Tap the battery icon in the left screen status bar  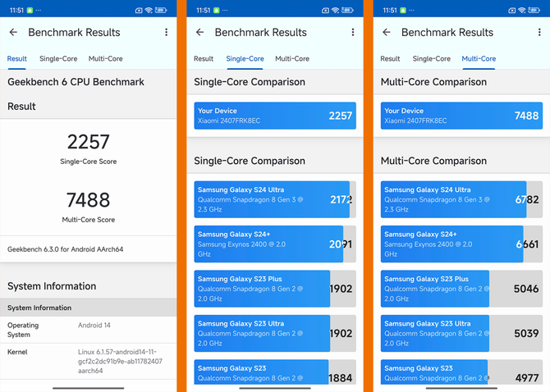[161, 10]
